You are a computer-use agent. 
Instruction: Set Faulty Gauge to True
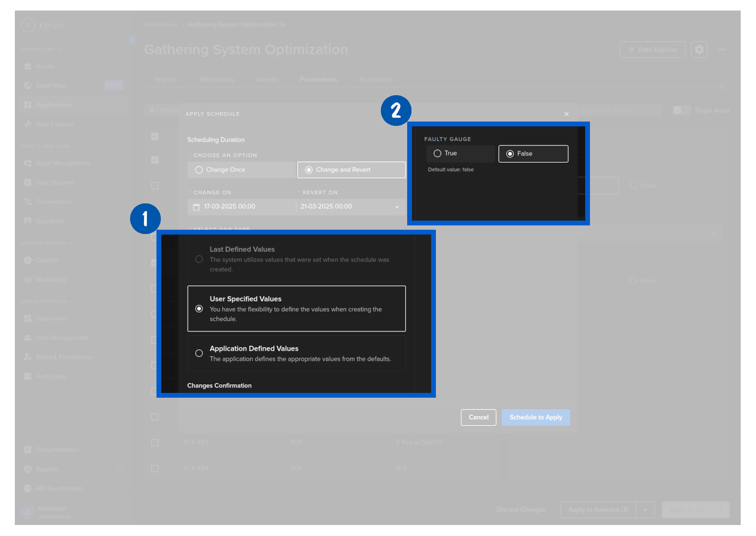pyautogui.click(x=437, y=154)
